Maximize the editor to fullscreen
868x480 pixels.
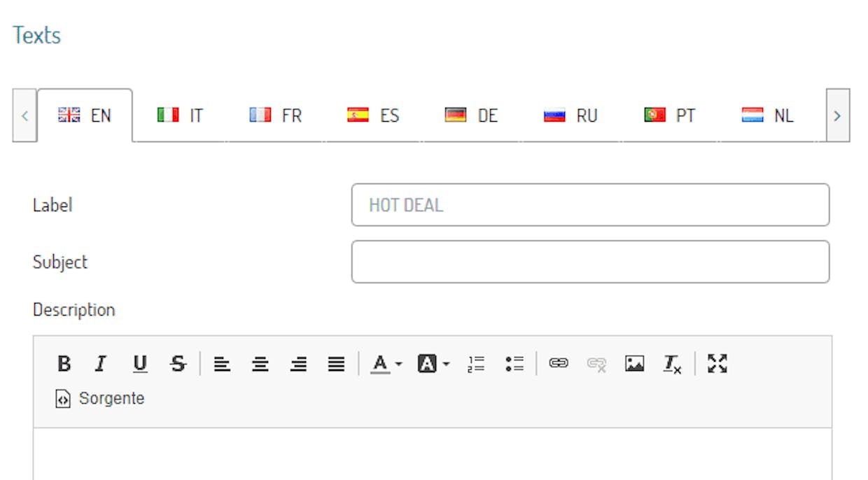point(717,364)
